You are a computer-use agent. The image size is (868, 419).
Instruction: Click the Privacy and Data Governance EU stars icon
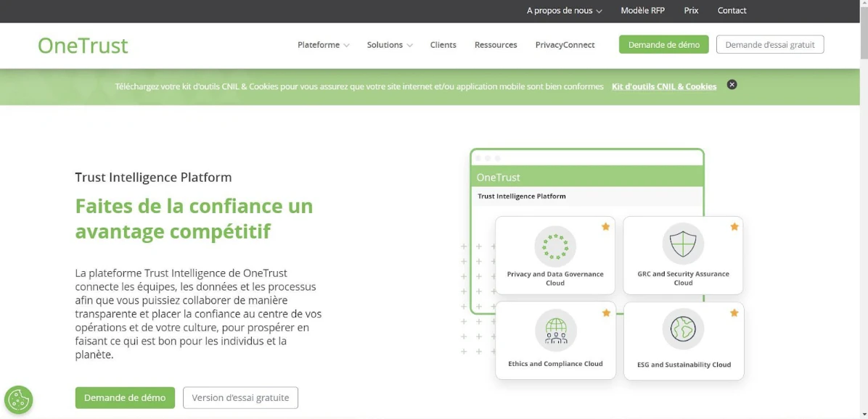[x=555, y=246]
